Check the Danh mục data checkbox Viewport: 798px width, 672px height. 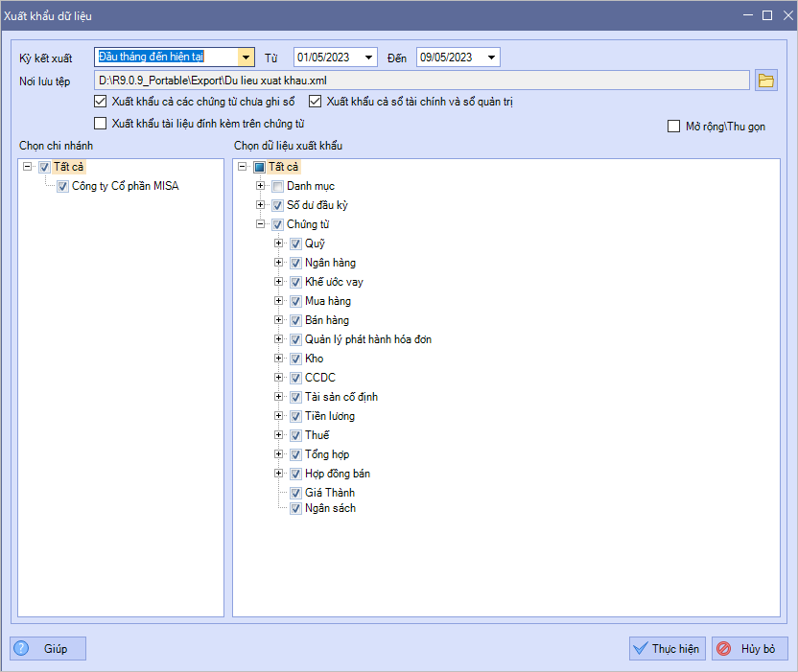278,186
